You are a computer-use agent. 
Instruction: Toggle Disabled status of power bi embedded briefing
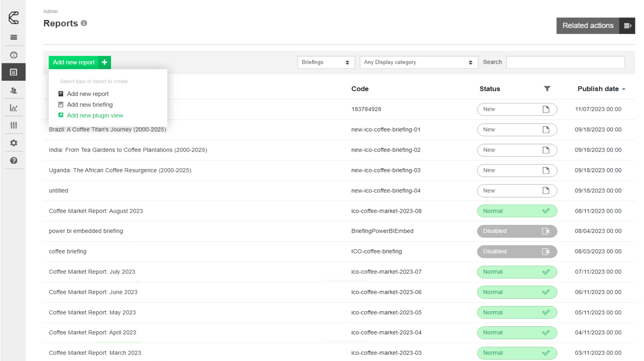tap(517, 231)
